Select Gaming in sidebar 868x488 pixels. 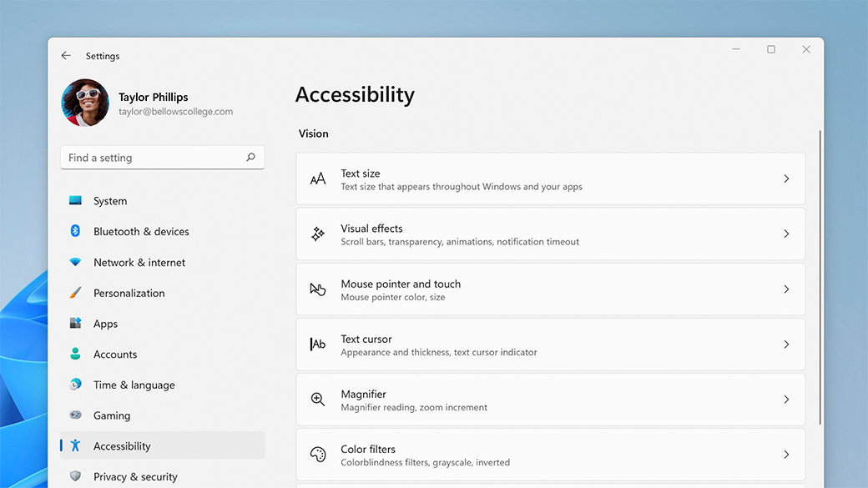162,415
